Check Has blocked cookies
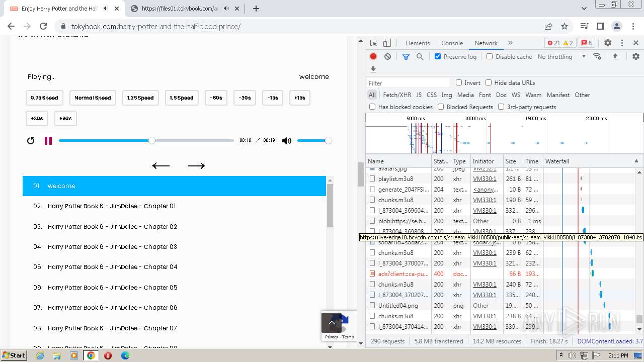The image size is (644, 362). tap(372, 107)
